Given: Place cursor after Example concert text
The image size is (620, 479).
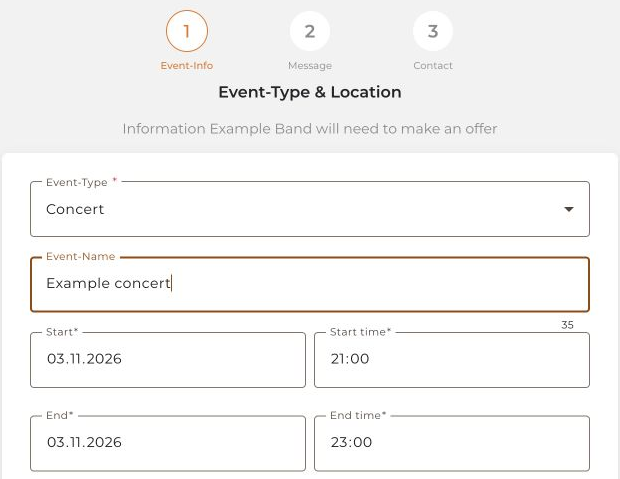Looking at the screenshot, I should pos(171,283).
